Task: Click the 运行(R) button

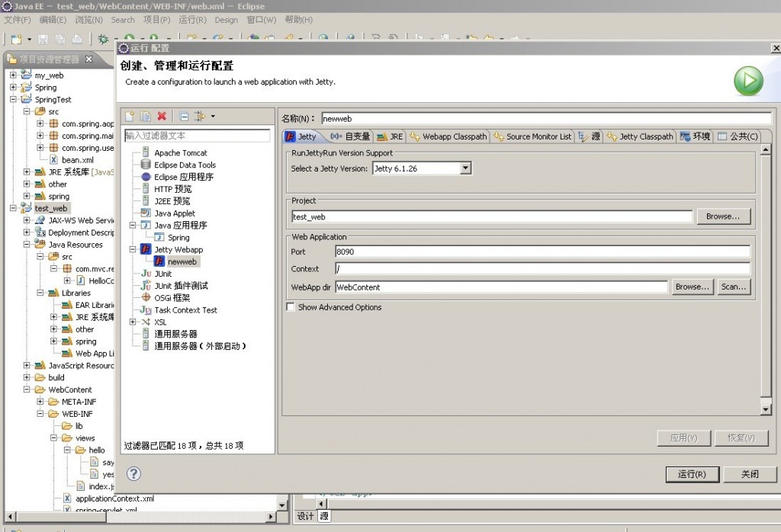Action: click(692, 473)
